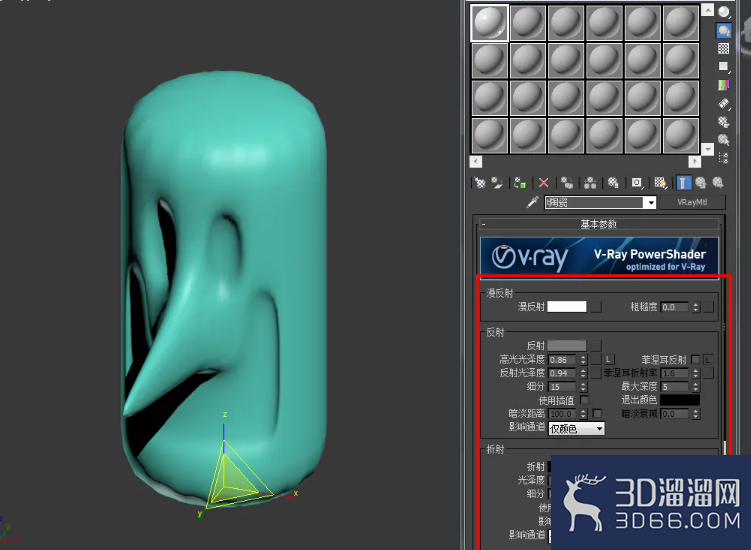751x550 pixels.
Task: Open the 影响通道 仅颜色 dropdown
Action: [577, 429]
